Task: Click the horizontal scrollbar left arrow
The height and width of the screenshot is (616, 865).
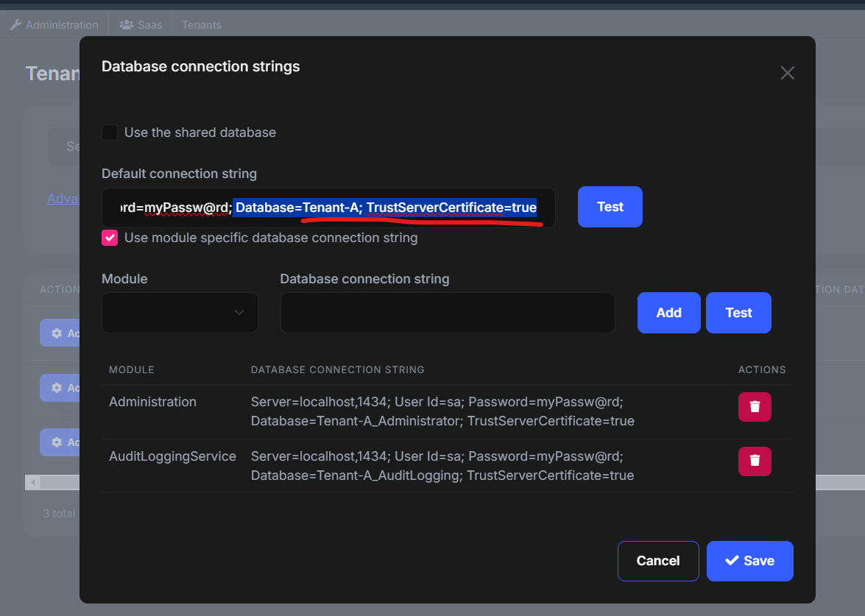Action: click(32, 483)
